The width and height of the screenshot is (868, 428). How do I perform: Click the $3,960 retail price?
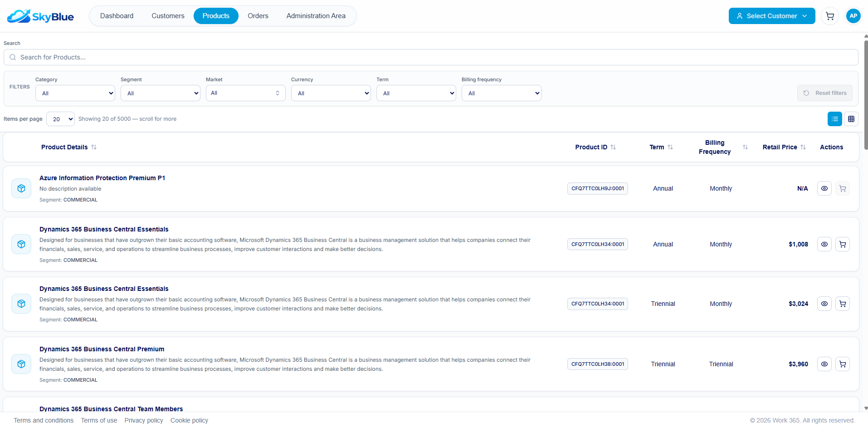click(x=798, y=364)
